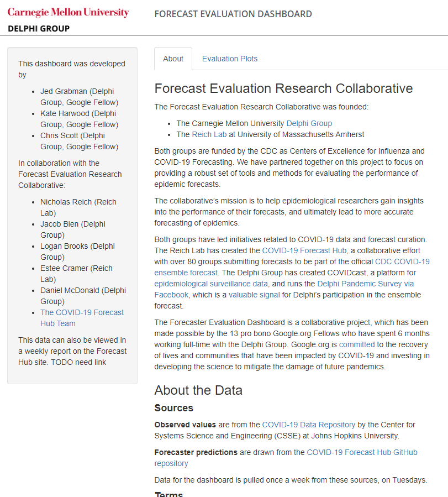
Task: Select the About tab
Action: (x=173, y=59)
